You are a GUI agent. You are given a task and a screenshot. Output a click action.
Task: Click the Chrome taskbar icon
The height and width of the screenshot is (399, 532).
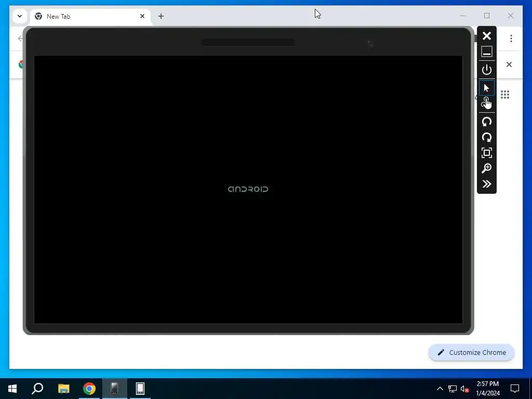[x=89, y=389]
